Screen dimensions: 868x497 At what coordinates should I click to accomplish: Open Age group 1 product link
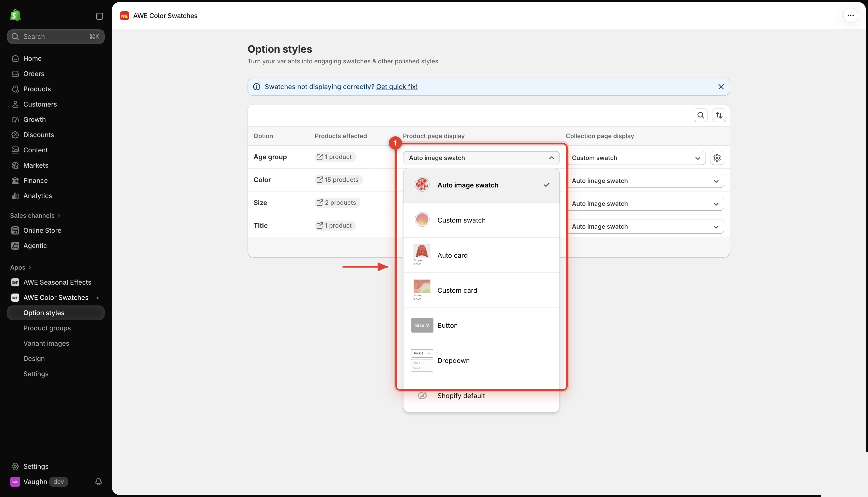click(x=335, y=157)
